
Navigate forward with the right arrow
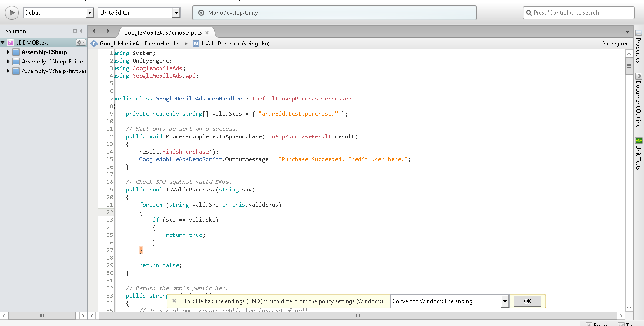[108, 31]
